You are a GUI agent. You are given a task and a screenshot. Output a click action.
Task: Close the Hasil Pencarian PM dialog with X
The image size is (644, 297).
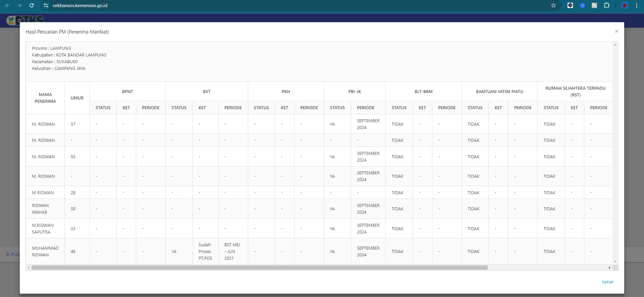[616, 32]
